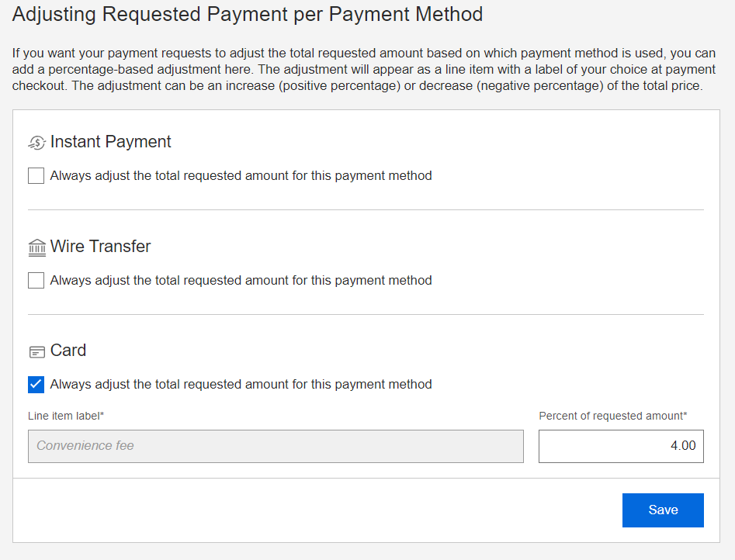Click the bank building icon near Wire Transfer
The width and height of the screenshot is (735, 560).
click(x=36, y=247)
